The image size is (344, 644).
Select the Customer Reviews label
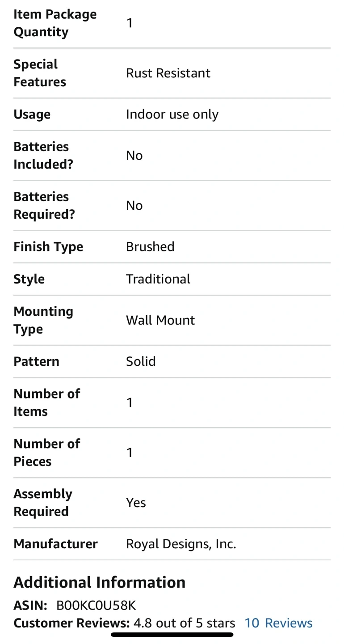click(x=71, y=623)
